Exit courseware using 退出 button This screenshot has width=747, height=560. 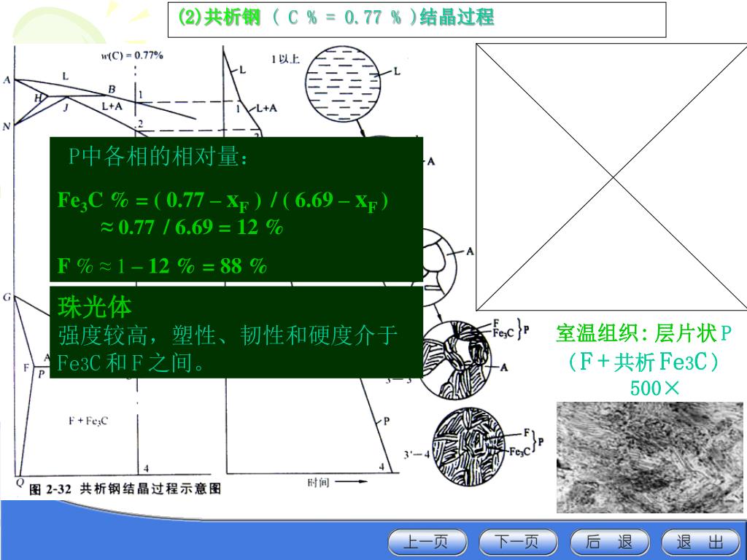point(700,542)
